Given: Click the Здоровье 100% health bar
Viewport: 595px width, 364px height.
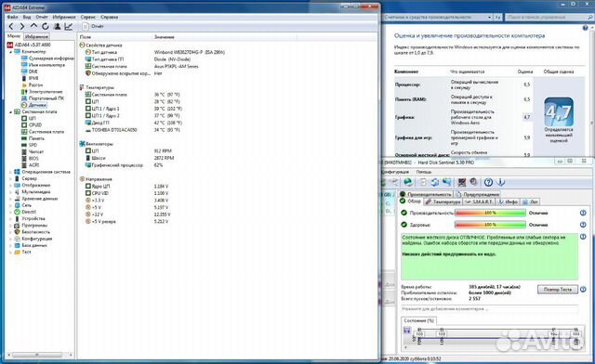Looking at the screenshot, I should (x=490, y=225).
